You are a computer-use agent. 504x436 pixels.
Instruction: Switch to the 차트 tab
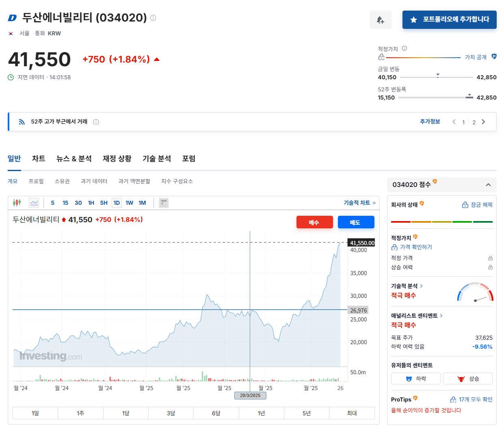tap(39, 158)
